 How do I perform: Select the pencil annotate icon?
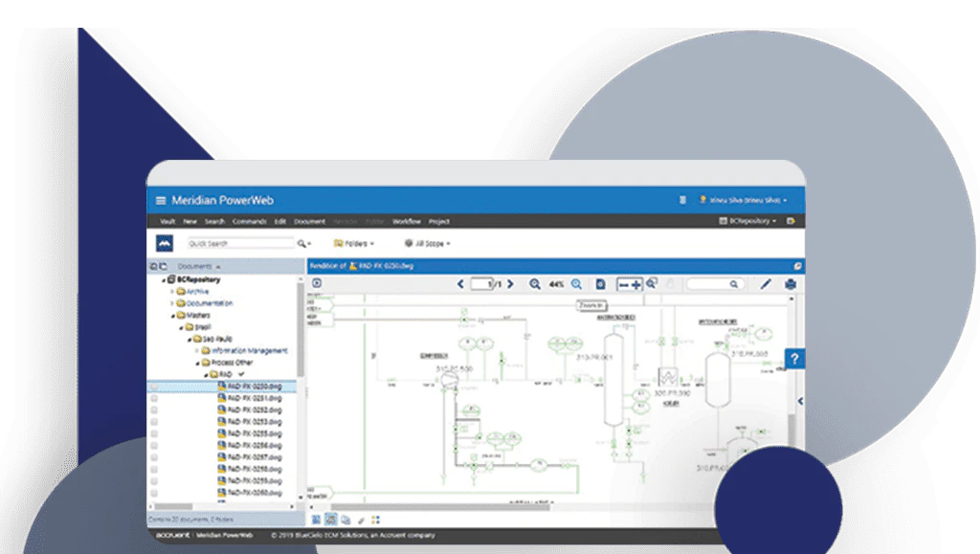(x=766, y=284)
